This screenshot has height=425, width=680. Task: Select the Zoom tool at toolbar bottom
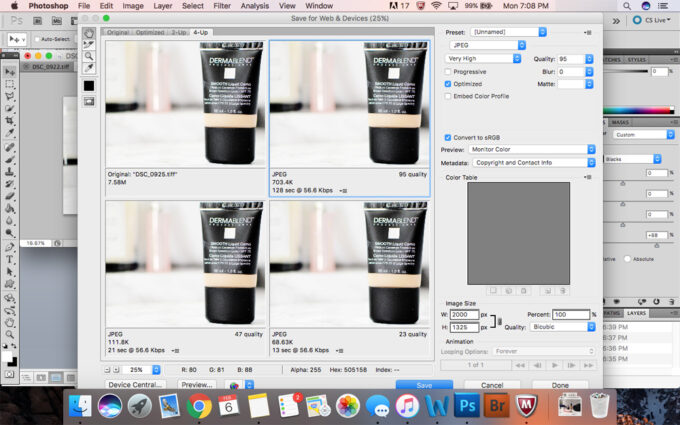[x=10, y=334]
